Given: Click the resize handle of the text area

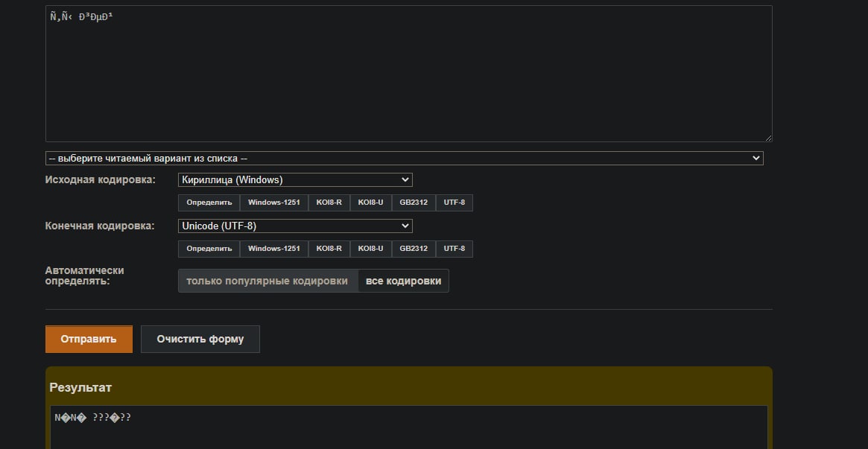Looking at the screenshot, I should point(768,138).
